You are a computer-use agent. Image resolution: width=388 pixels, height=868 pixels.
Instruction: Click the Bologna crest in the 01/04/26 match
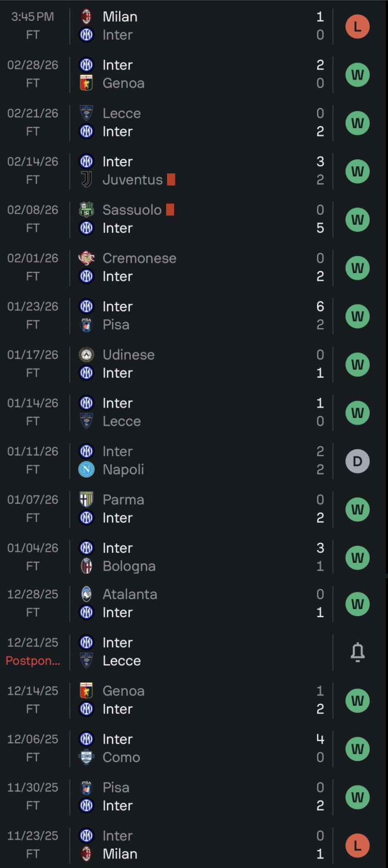click(86, 566)
